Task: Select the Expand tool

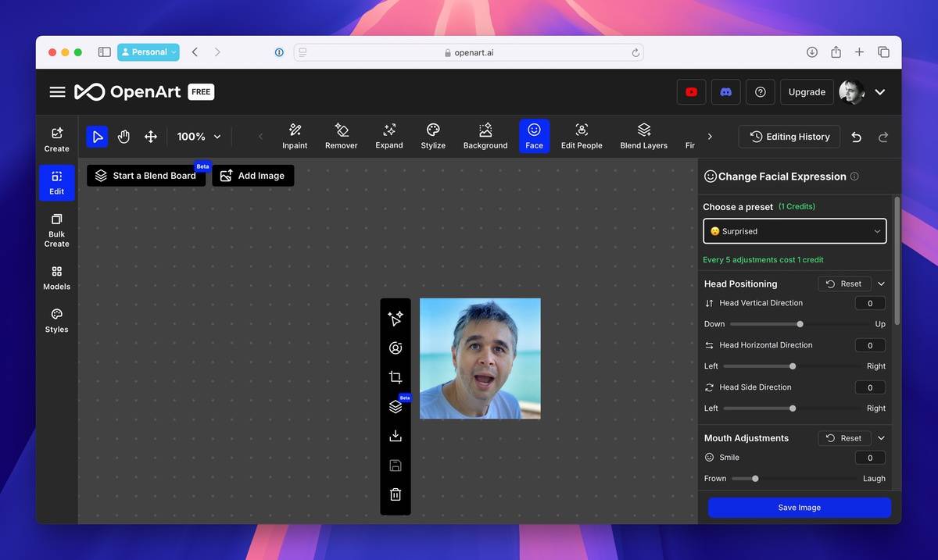Action: coord(389,136)
